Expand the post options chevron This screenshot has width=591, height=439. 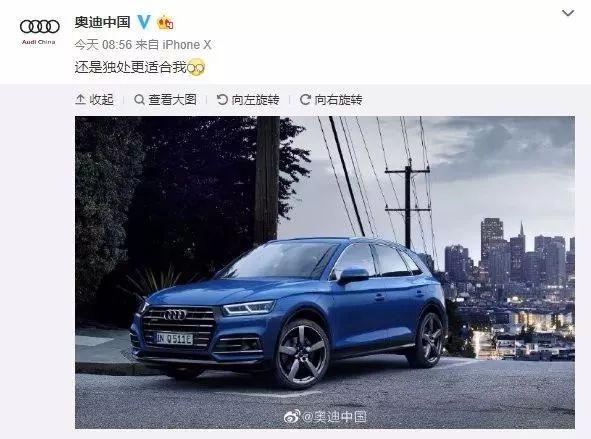[568, 13]
